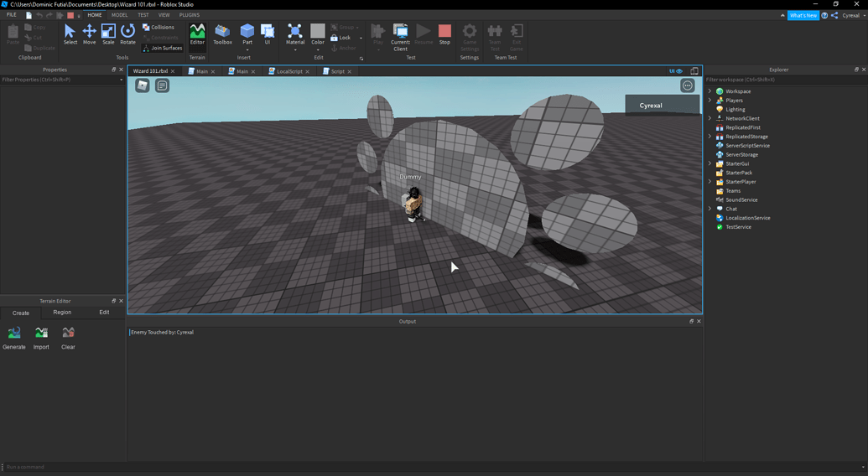Toggle UI visibility eye in viewport
The image size is (868, 476).
click(676, 71)
